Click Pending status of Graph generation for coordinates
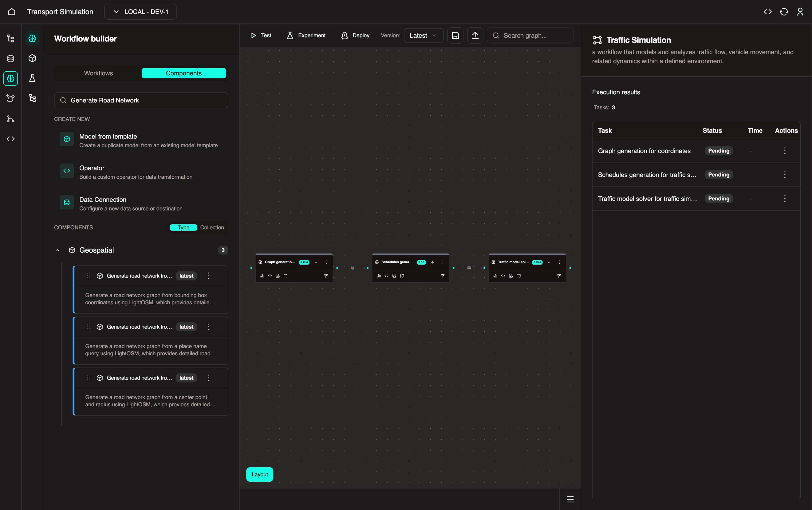Viewport: 812px width, 510px height. [719, 151]
